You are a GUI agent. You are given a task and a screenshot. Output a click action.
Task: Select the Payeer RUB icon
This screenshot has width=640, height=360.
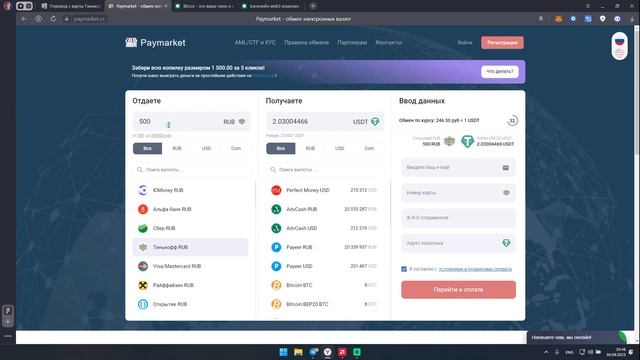(276, 247)
